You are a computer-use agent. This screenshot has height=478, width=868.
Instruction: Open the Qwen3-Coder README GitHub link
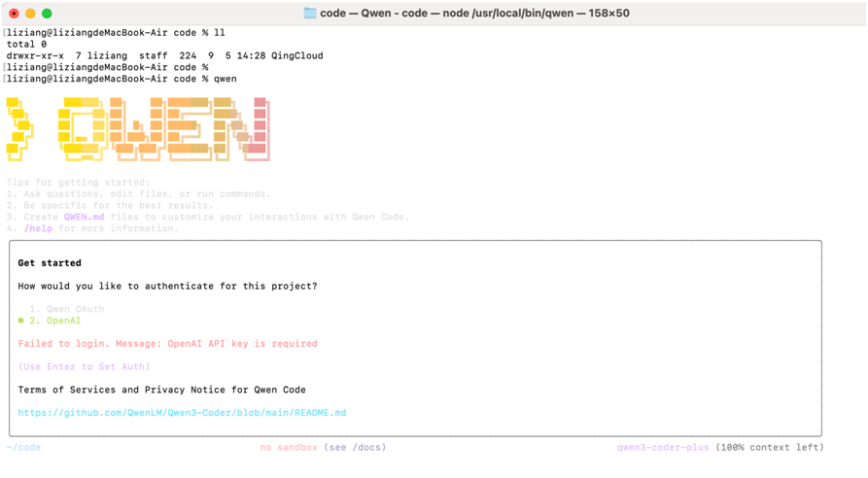182,413
